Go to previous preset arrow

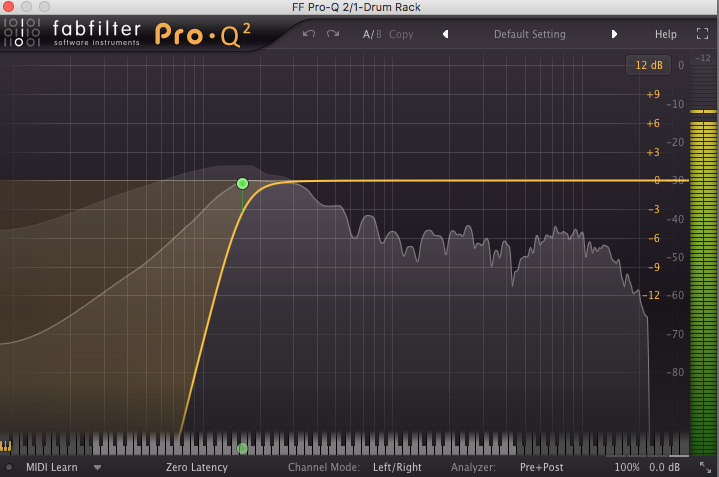pos(445,34)
